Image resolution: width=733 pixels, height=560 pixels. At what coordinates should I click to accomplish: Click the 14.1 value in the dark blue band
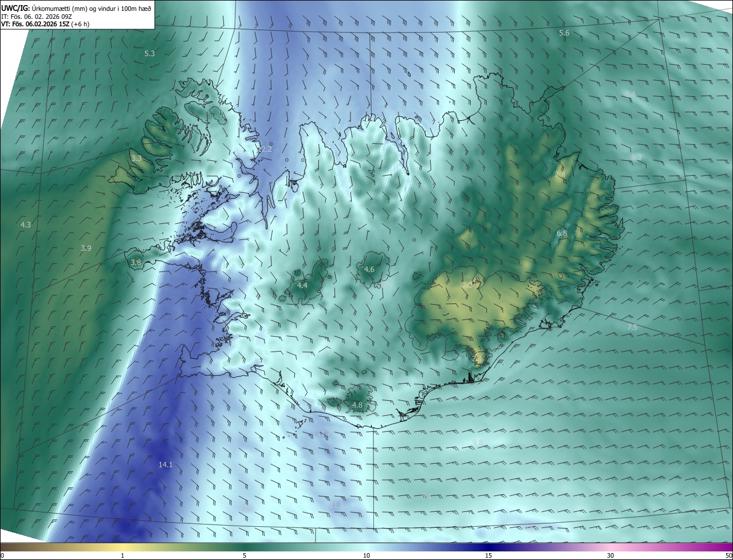(165, 465)
